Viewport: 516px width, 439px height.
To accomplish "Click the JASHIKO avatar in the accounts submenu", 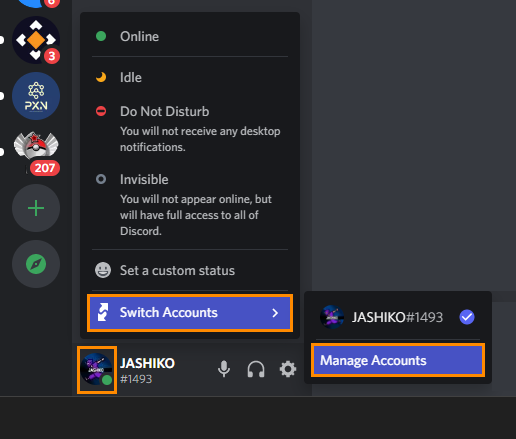I will [x=332, y=317].
